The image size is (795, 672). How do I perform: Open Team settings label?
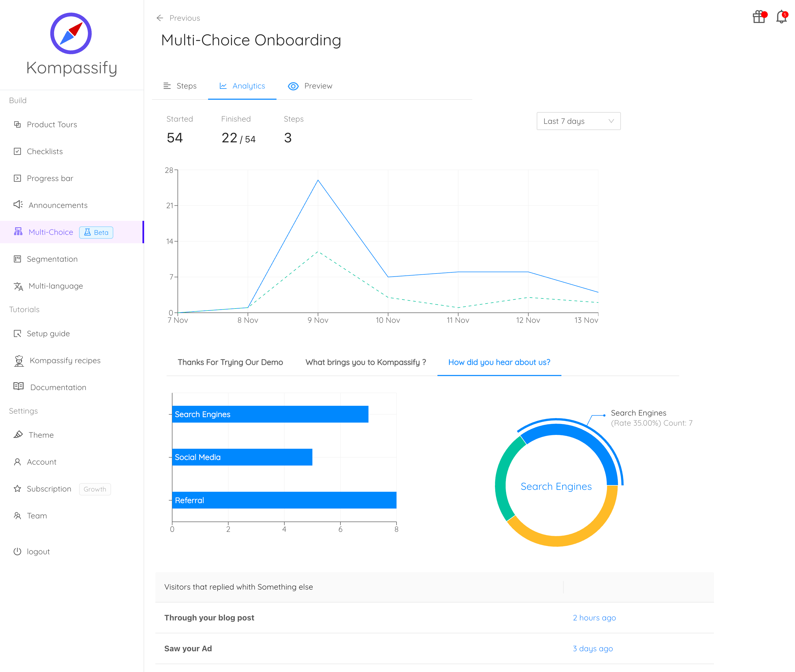tap(37, 516)
